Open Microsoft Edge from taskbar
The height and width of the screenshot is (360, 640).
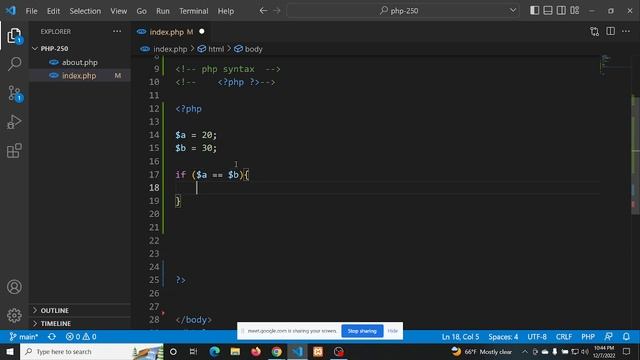(215, 351)
